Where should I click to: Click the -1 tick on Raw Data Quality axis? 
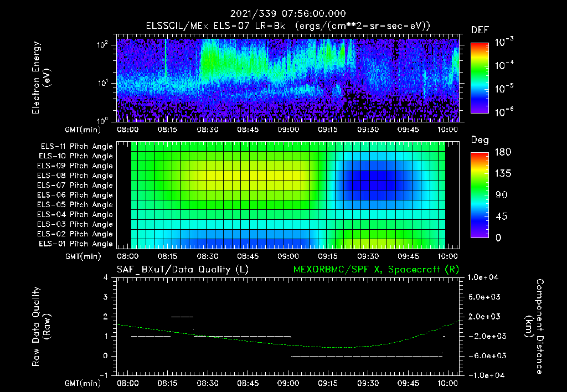(x=104, y=375)
